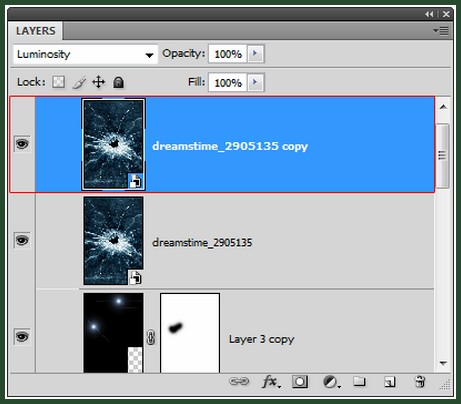
Task: Open the Layers panel options menu
Action: point(441,31)
